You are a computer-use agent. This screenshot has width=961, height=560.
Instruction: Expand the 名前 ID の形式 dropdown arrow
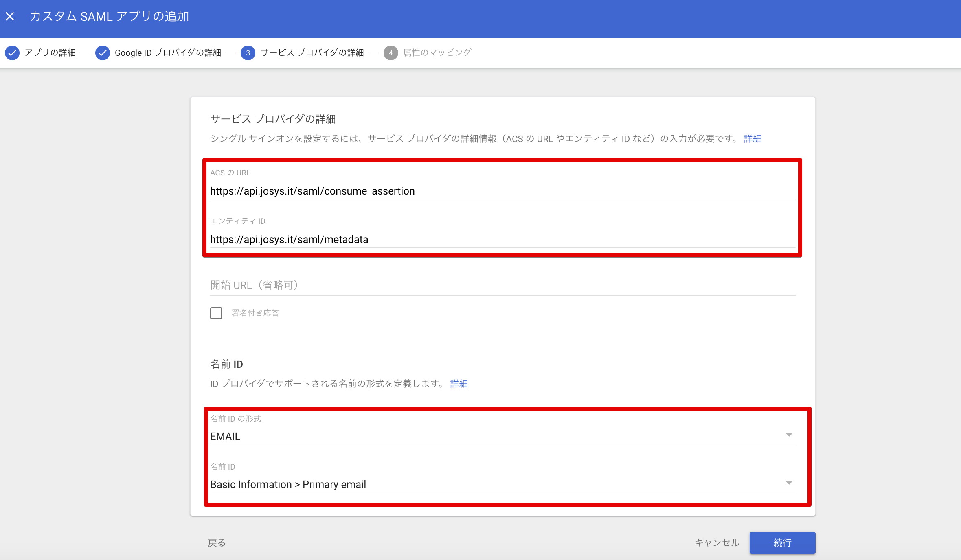[789, 435]
